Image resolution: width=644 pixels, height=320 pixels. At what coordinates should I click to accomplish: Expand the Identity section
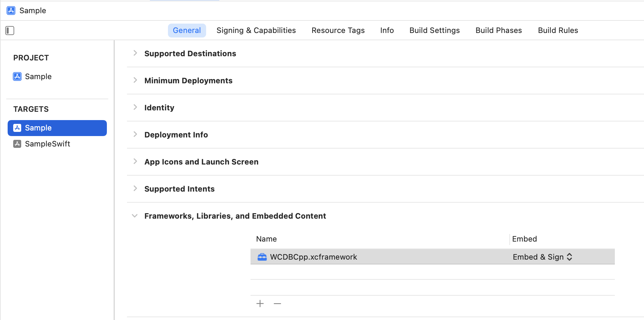click(x=135, y=107)
